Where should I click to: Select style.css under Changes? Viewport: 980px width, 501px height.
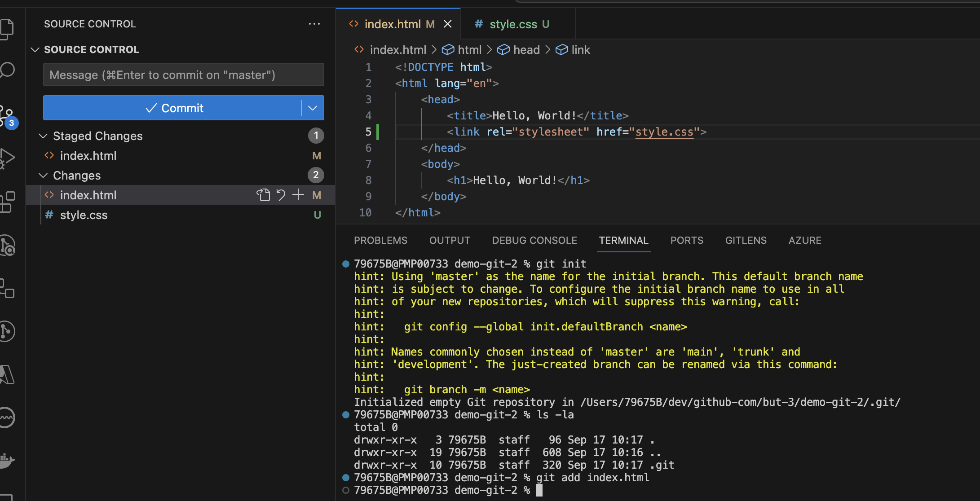[x=181, y=215]
